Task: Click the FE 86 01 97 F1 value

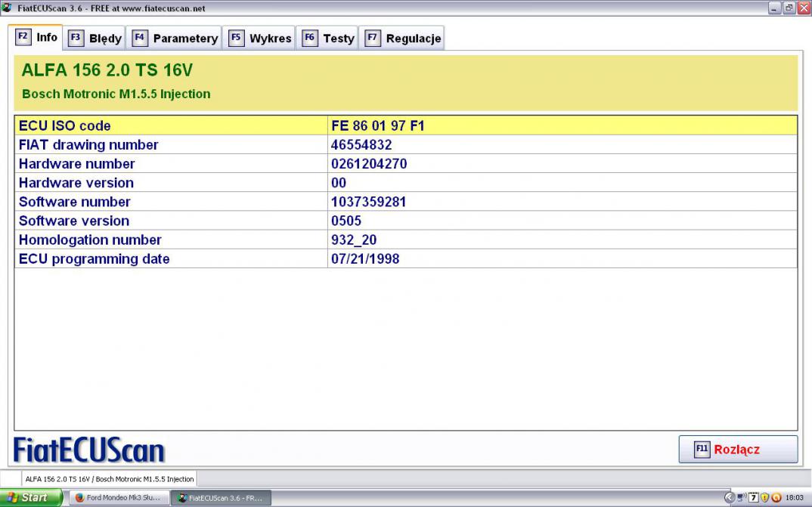Action: 377,125
